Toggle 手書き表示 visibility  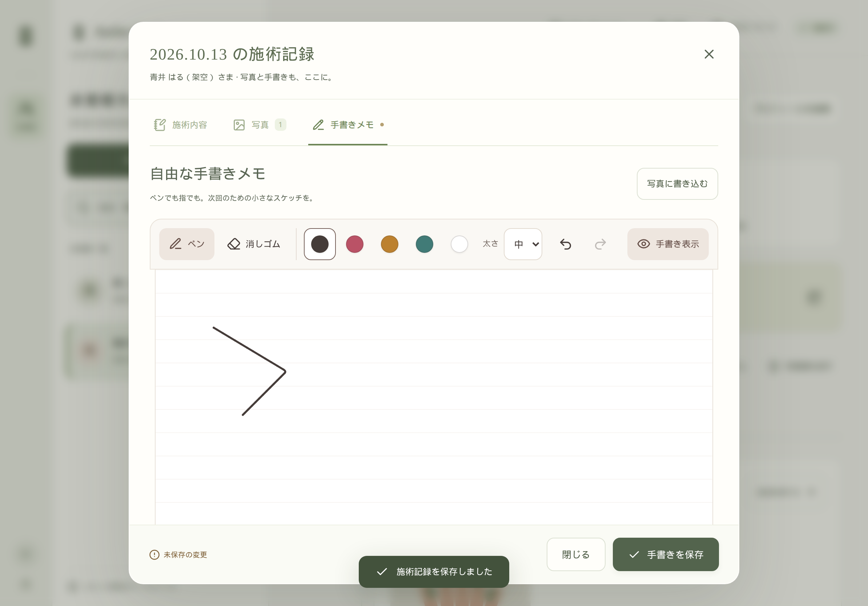(668, 244)
